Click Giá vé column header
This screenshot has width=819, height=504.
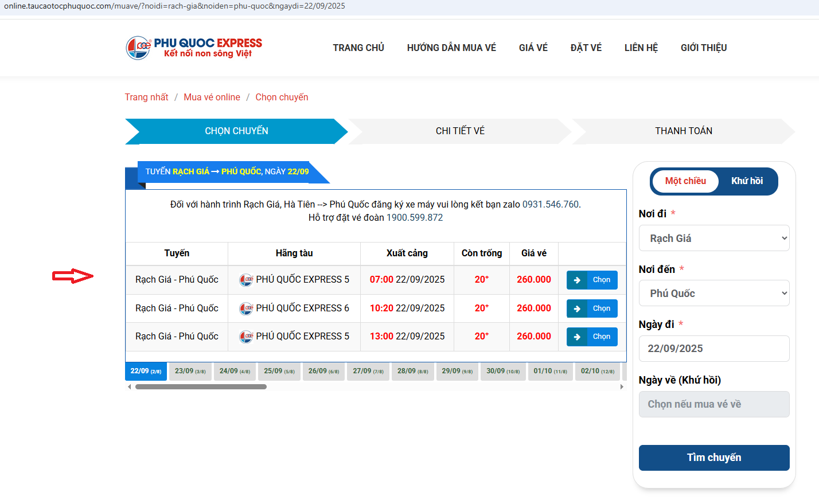[534, 253]
